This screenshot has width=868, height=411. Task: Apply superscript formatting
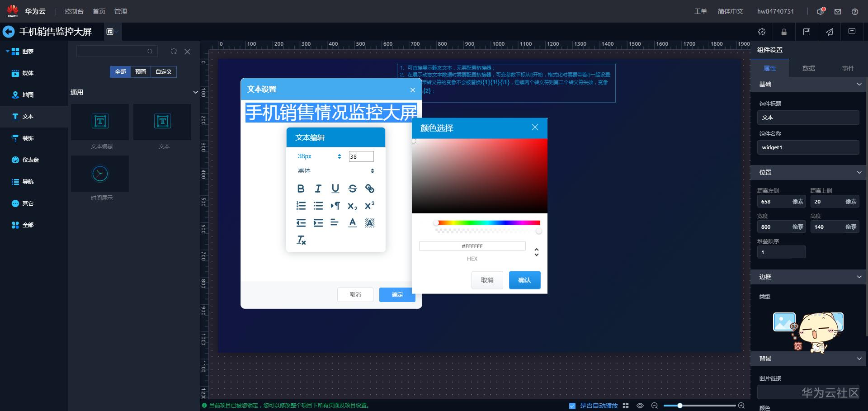pos(370,206)
